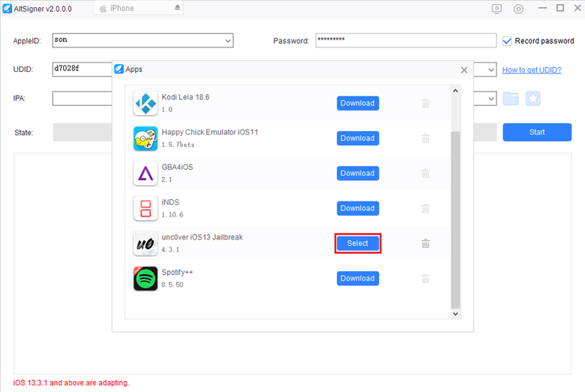Viewport: 585px width, 392px height.
Task: Browse for IPA with folder icon
Action: (x=511, y=99)
